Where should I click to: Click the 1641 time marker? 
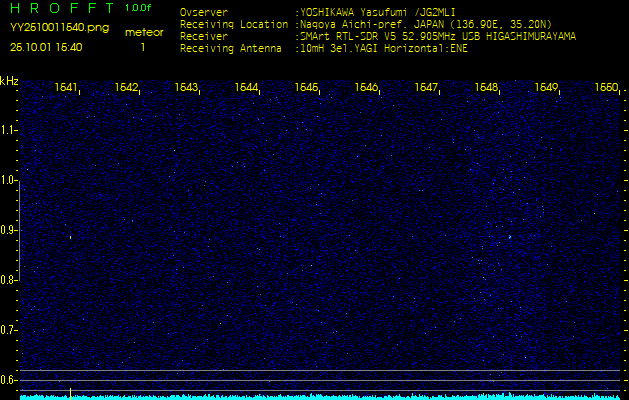tap(67, 88)
